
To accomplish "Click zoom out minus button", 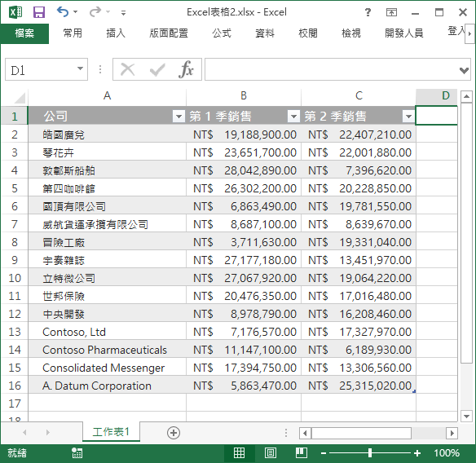I will (324, 453).
